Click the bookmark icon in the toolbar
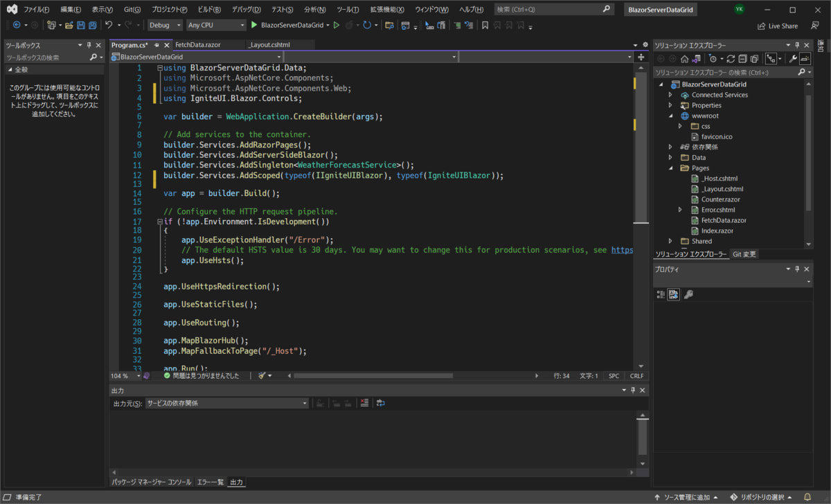 485,25
